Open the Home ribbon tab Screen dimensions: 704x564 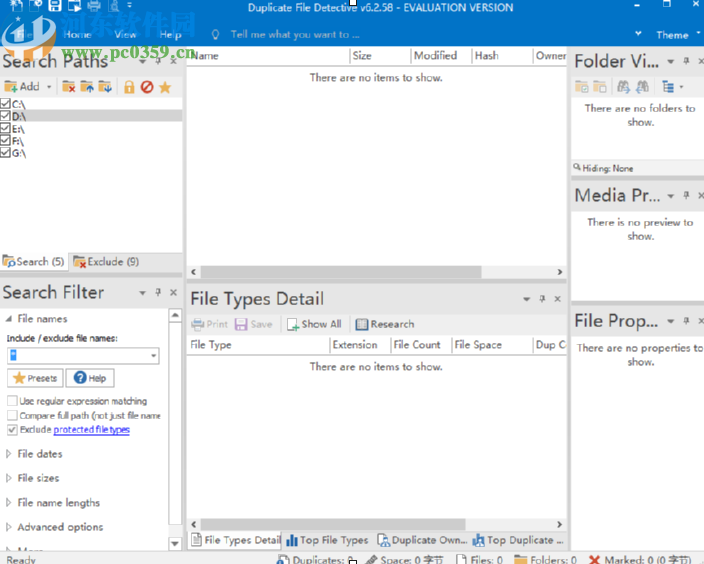pos(77,35)
